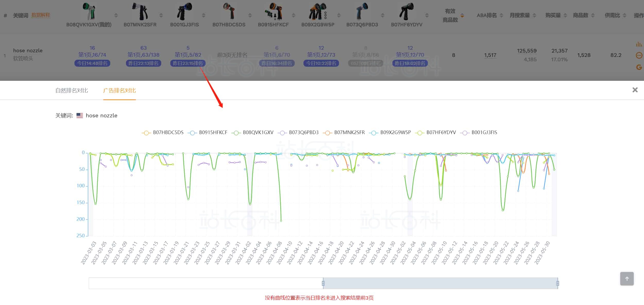The image size is (644, 305).
Task: Click the 今日14:48排名 badge
Action: (92, 63)
